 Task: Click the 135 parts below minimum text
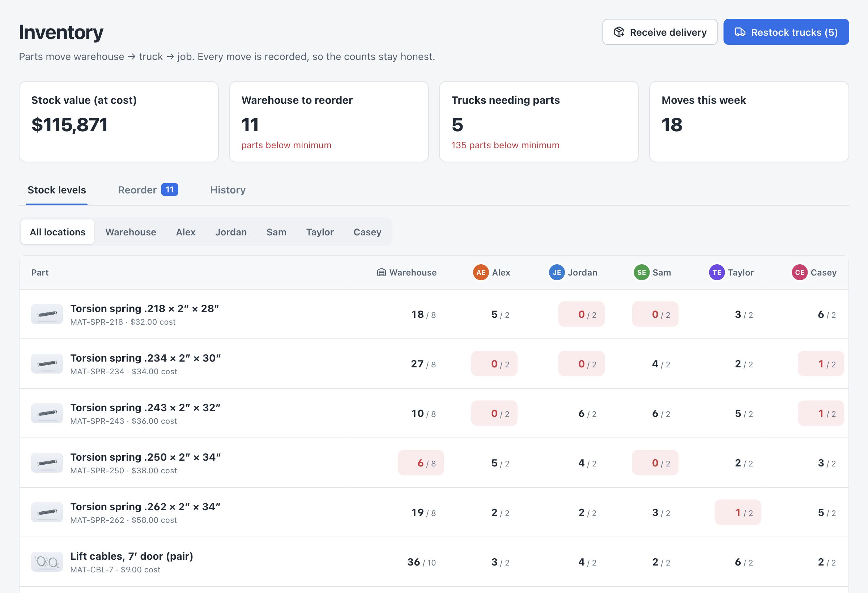505,145
